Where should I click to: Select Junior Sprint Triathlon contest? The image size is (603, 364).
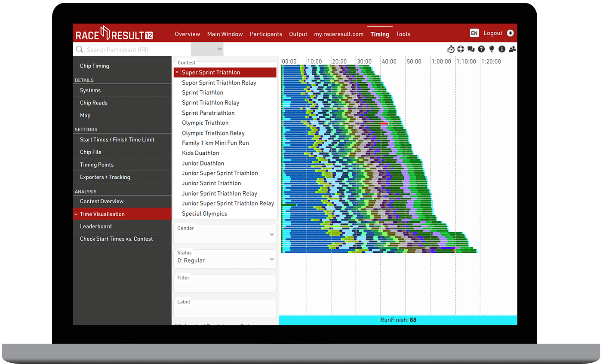(x=225, y=183)
